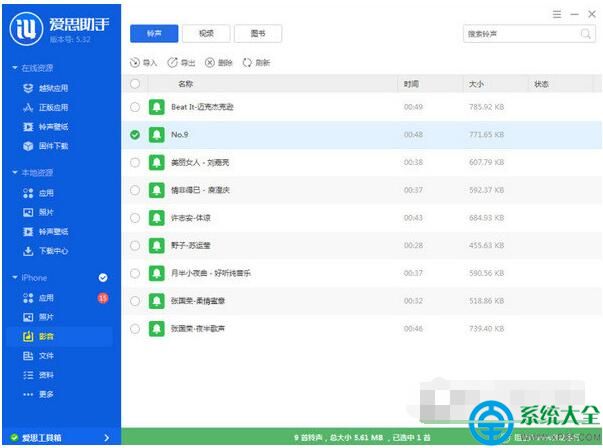Sort by the 名称 column header

pos(185,84)
